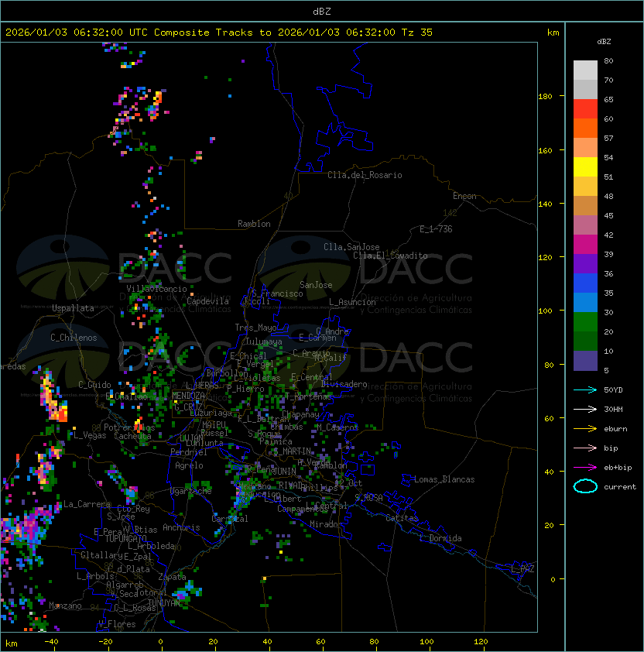Screen dimensions: 644x652
Task: Click the '65' value on the dBZ scale
Action: 608,99
